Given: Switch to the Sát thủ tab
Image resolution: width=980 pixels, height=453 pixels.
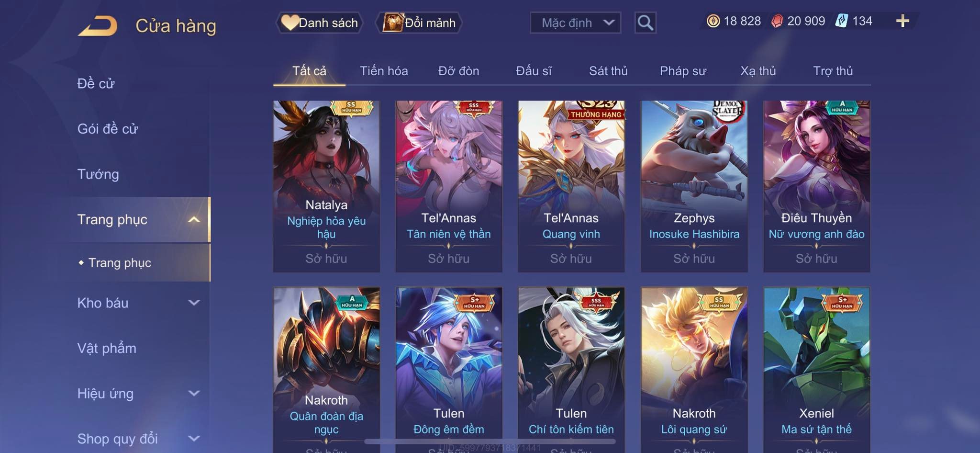Looking at the screenshot, I should [608, 71].
